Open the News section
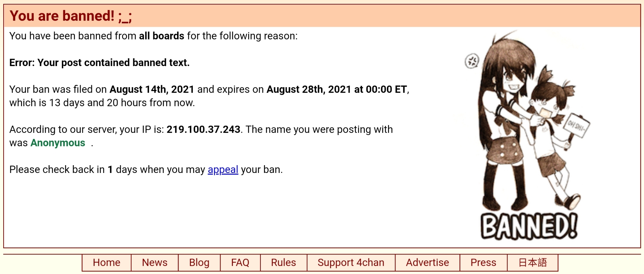644x274 pixels. tap(155, 262)
